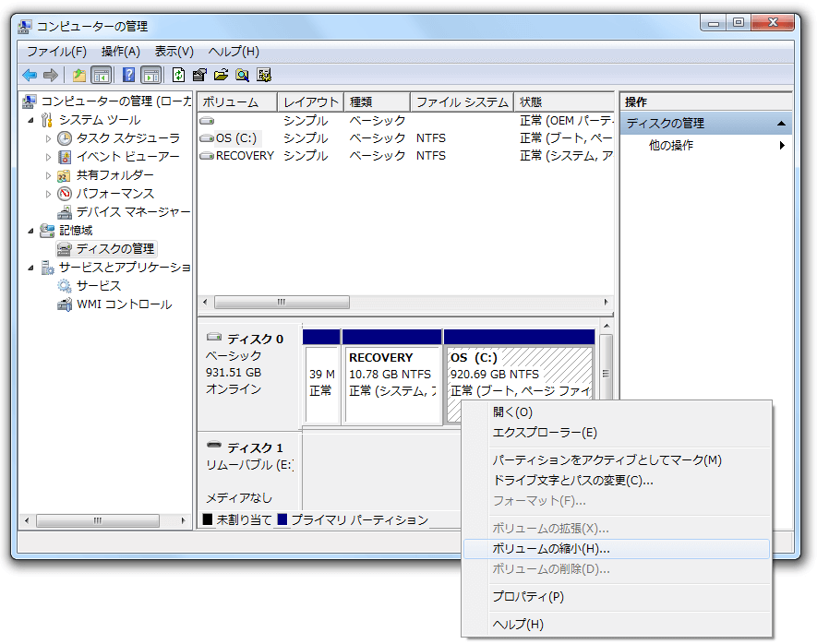Expand the 共有フォルダー node arrow
This screenshot has height=644, width=817.
48,175
